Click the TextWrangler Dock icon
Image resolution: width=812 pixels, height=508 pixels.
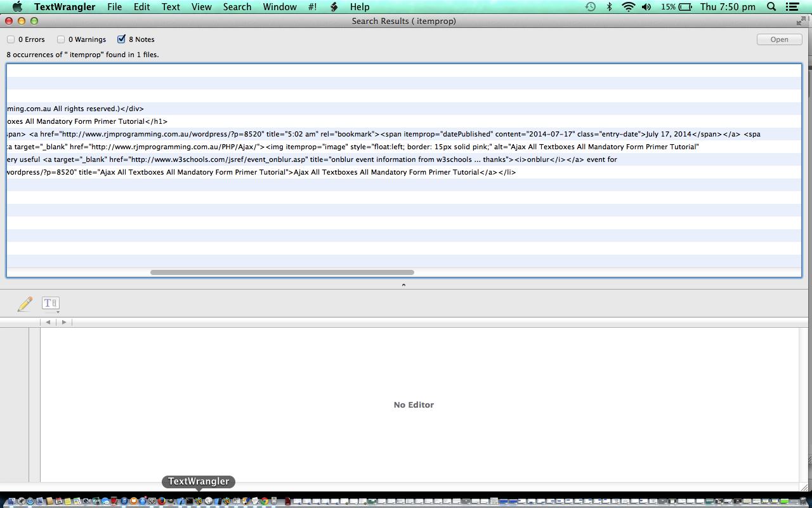pos(199,502)
